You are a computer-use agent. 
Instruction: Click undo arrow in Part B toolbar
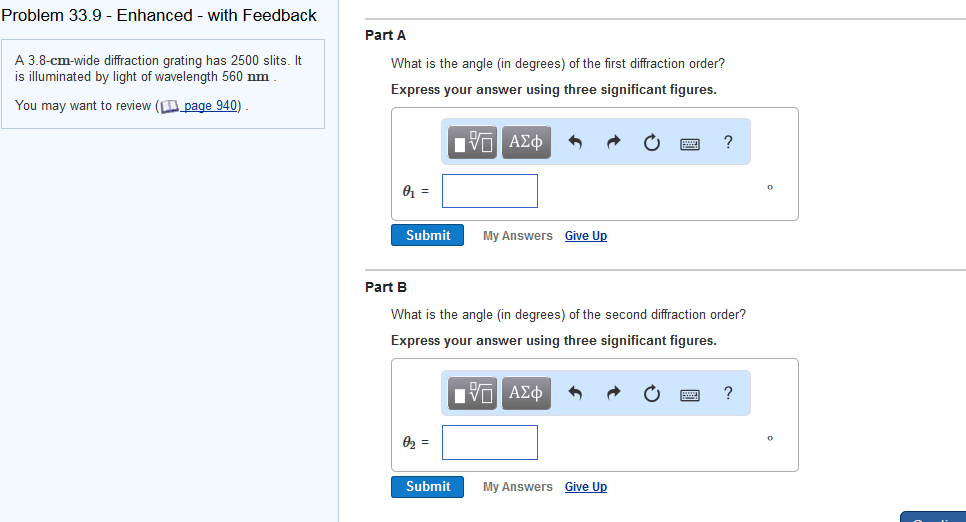(575, 394)
